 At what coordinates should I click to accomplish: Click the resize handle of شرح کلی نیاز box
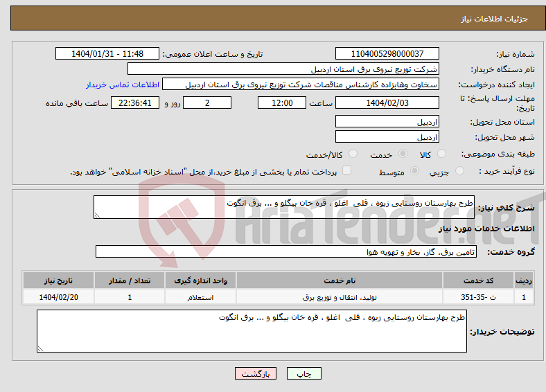97,215
